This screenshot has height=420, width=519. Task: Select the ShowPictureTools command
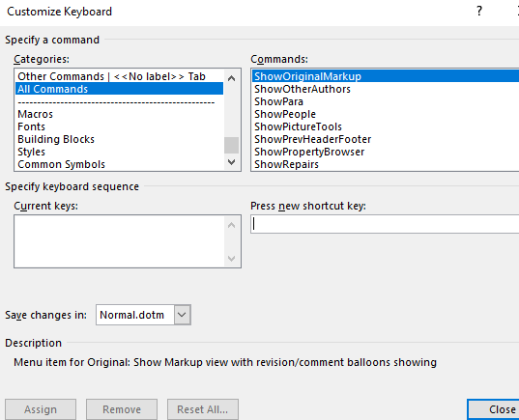[x=386, y=126]
